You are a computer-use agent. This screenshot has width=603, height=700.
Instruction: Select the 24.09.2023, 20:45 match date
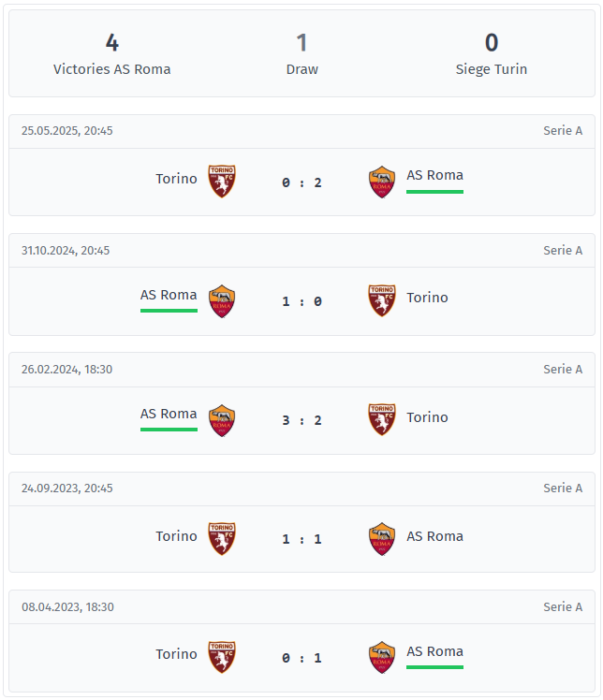[67, 488]
